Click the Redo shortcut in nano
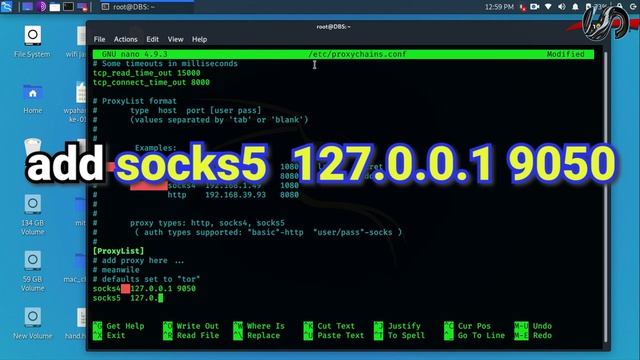640x360 pixels. click(x=533, y=336)
